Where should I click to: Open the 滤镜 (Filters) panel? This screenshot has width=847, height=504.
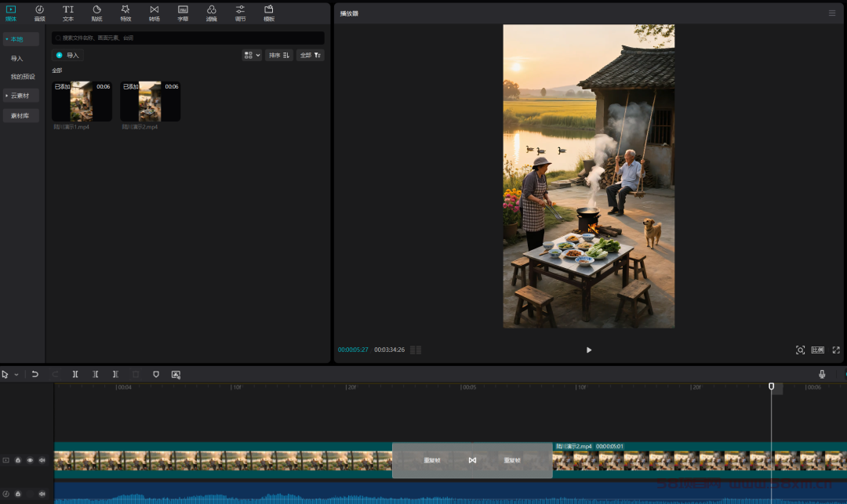pos(212,13)
